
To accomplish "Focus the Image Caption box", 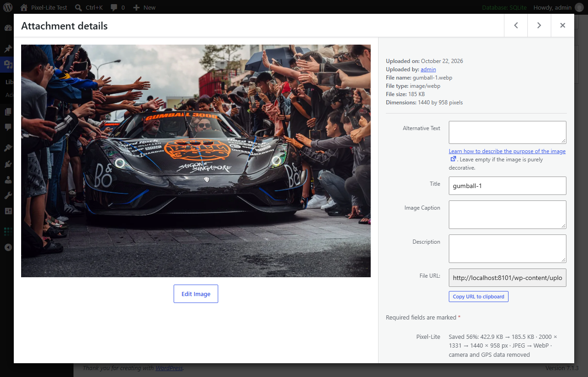I will pyautogui.click(x=508, y=215).
